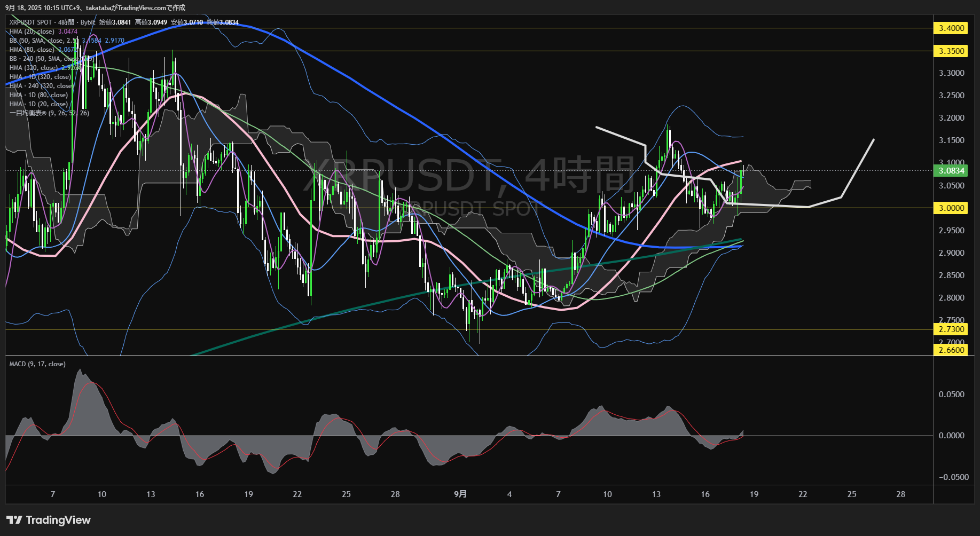
Task: Select the BB (50, SMA, close, 2.5) legend
Action: point(44,41)
